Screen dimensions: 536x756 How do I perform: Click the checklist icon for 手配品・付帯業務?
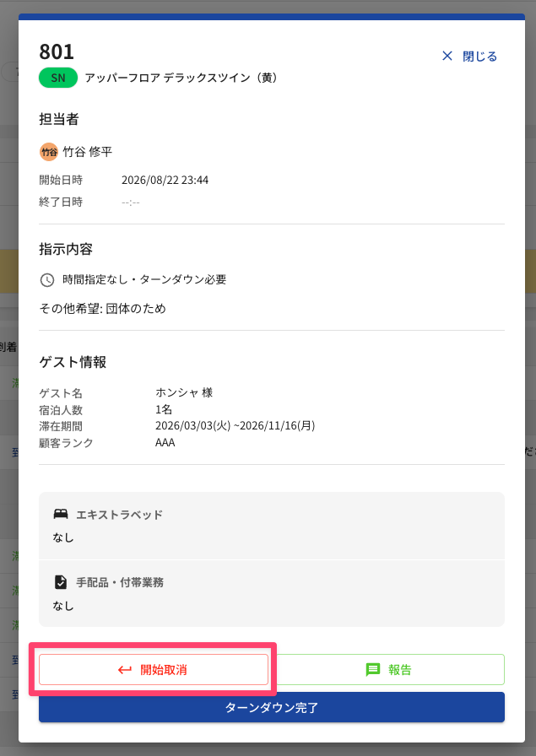[x=61, y=582]
